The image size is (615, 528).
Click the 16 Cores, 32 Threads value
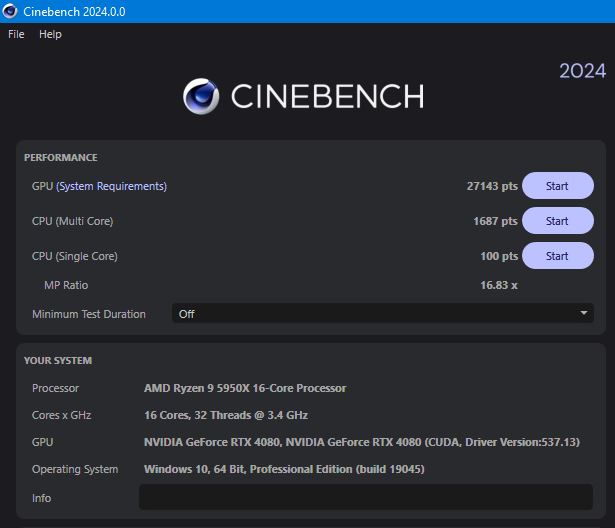coord(226,415)
